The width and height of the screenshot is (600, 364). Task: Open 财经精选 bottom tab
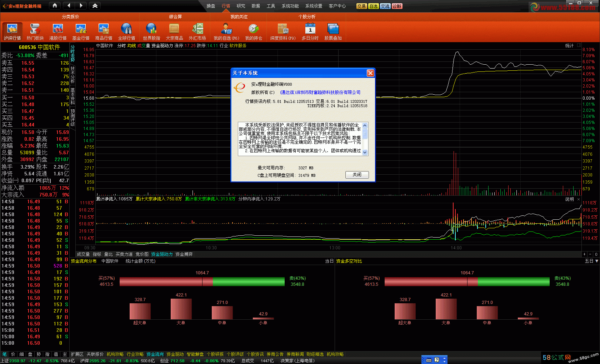[x=315, y=354]
